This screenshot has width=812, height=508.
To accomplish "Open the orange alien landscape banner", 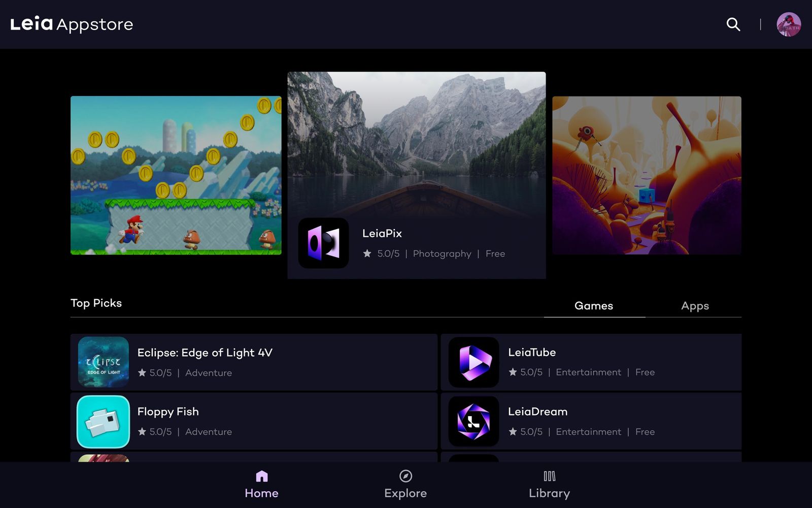I will coord(647,175).
